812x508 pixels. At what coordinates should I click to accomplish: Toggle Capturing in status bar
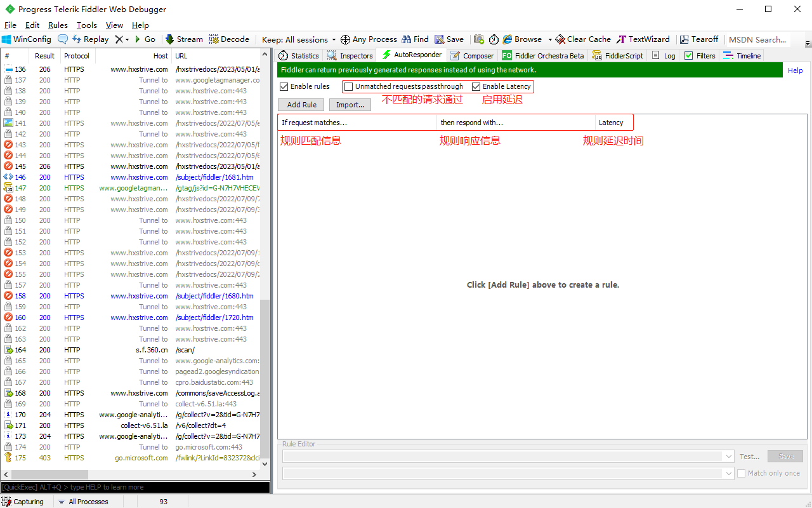(x=23, y=502)
